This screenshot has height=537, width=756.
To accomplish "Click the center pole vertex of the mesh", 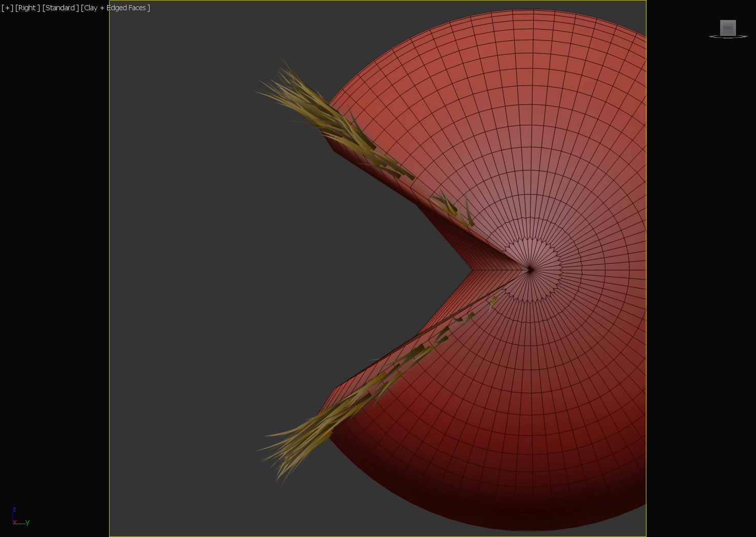I will tap(530, 269).
